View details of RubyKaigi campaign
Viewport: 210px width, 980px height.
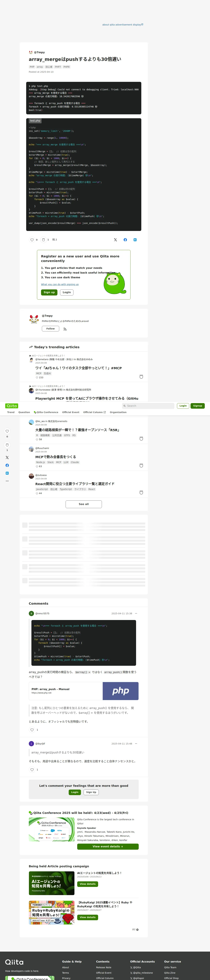[x=88, y=917]
